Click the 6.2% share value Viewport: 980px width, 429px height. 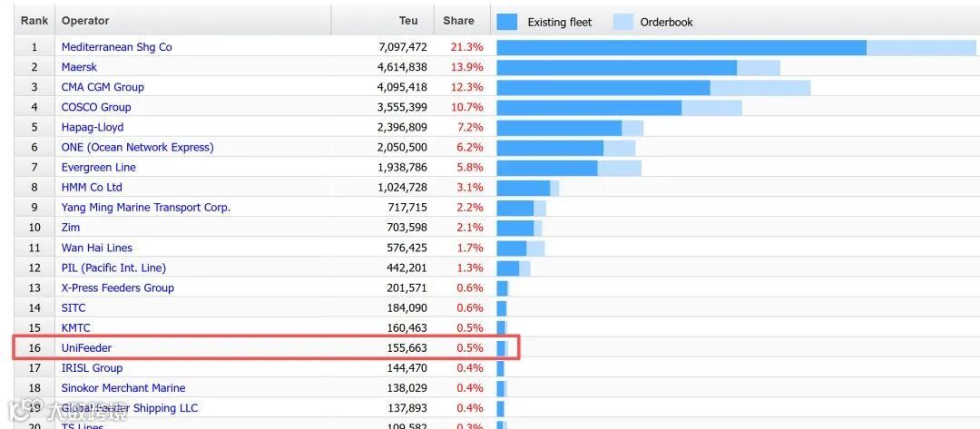[470, 147]
